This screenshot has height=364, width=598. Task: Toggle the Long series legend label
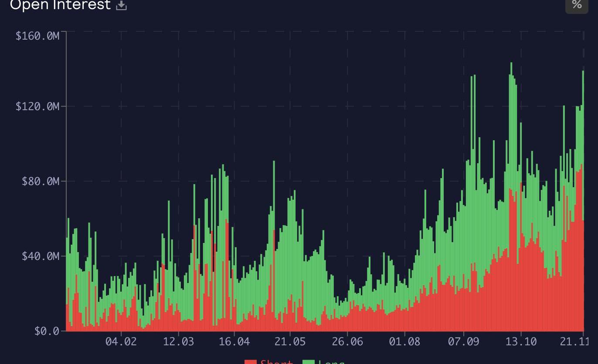(332, 362)
